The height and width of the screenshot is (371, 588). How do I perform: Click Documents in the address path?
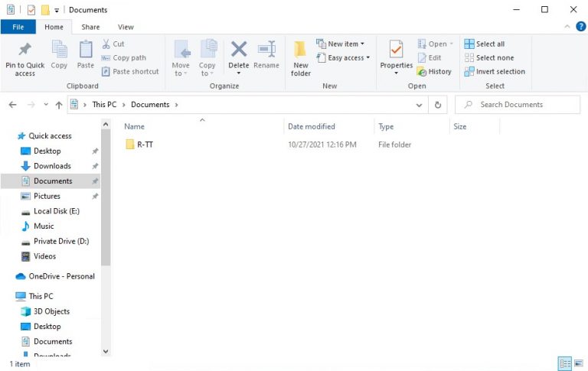150,105
